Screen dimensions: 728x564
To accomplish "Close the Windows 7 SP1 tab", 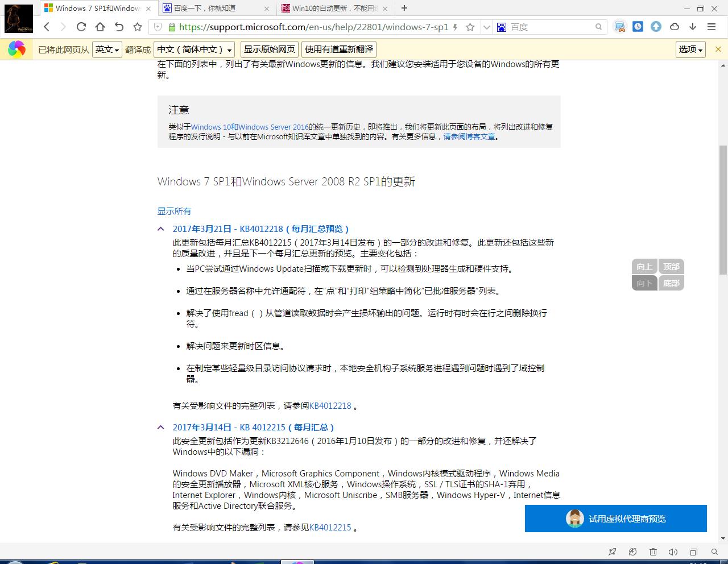I will pyautogui.click(x=149, y=9).
